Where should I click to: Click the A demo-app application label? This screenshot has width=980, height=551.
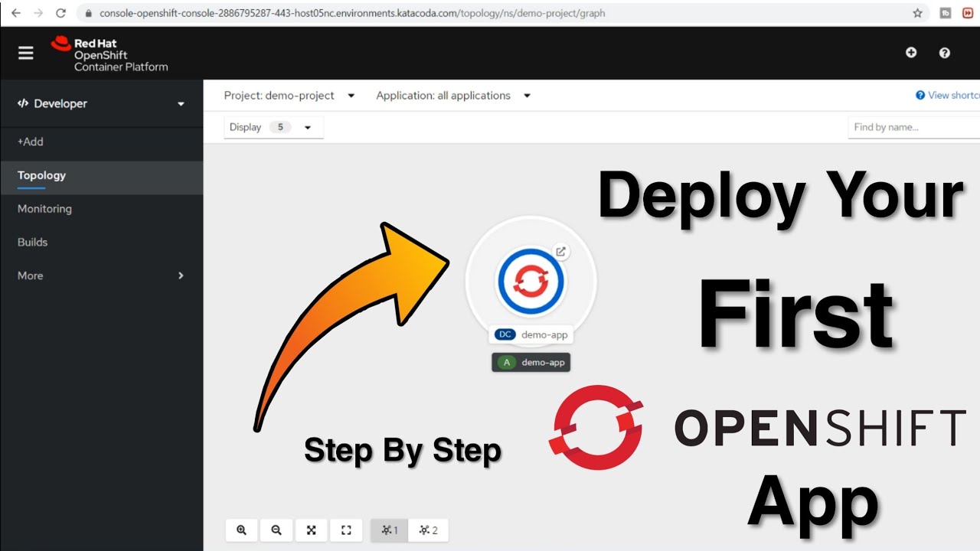pyautogui.click(x=531, y=362)
